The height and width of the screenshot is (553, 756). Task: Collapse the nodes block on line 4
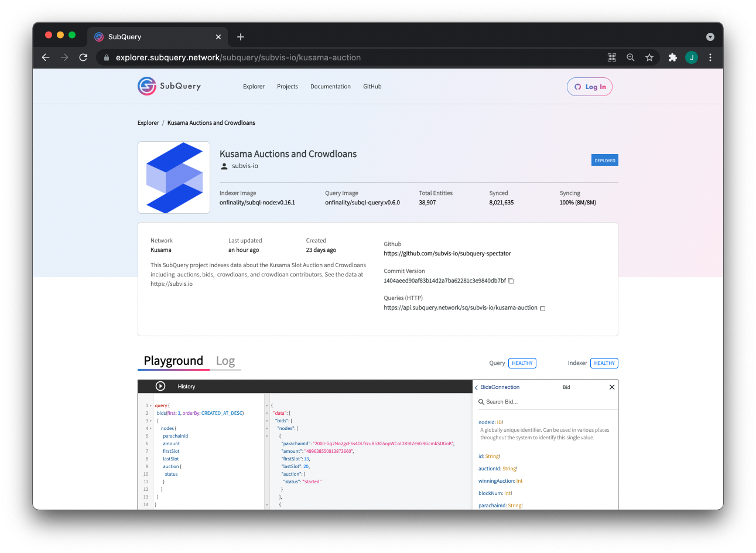pyautogui.click(x=151, y=428)
